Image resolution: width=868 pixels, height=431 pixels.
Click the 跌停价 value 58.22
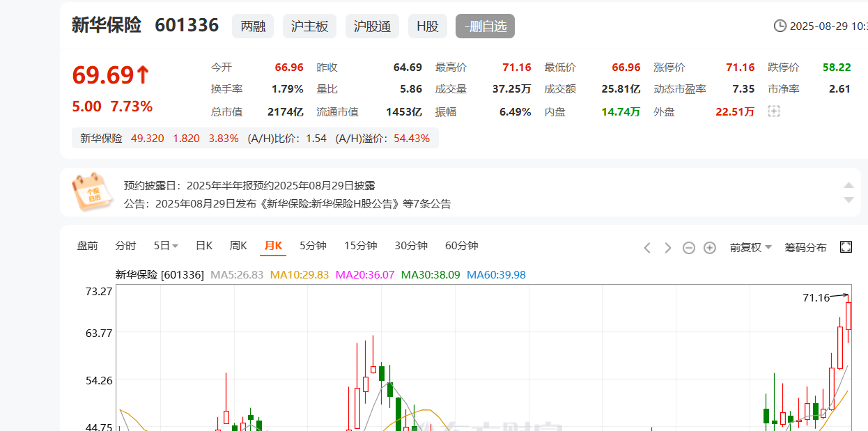click(x=837, y=68)
